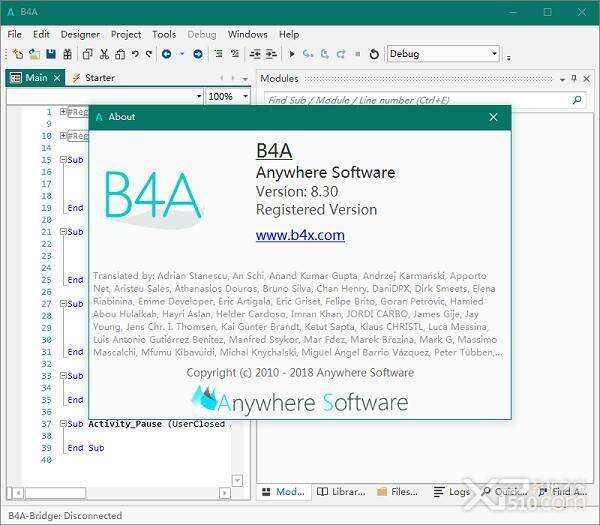Viewport: 600px width, 525px height.
Task: Click the Decrease indent icon
Action: [255, 54]
